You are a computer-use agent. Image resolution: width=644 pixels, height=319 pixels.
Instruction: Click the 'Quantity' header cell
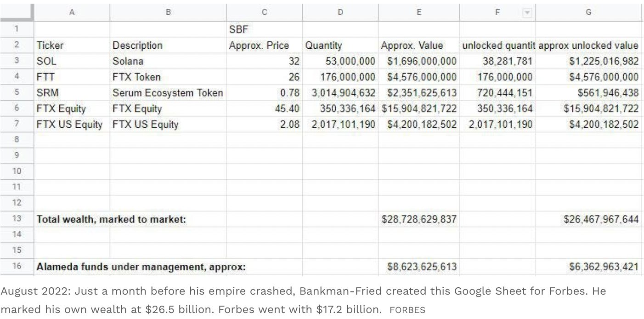point(340,46)
